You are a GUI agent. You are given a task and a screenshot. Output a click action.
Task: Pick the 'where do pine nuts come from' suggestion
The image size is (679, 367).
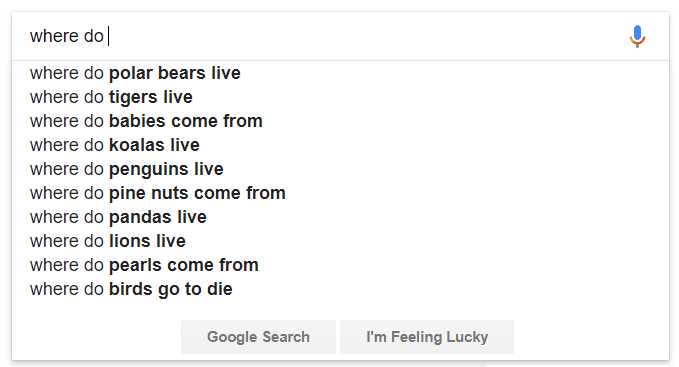coord(340,193)
